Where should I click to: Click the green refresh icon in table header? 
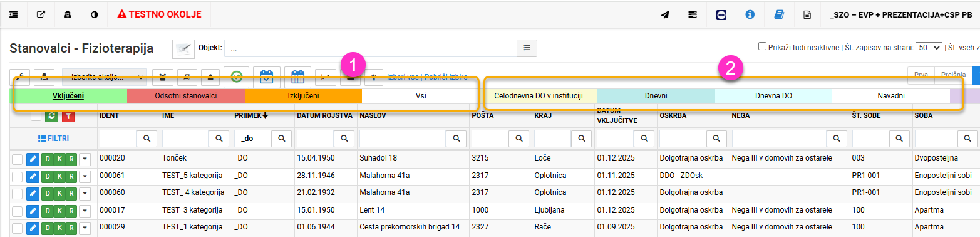51,116
